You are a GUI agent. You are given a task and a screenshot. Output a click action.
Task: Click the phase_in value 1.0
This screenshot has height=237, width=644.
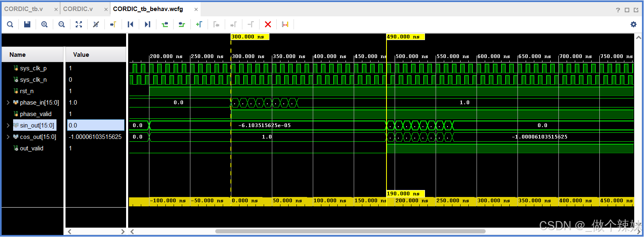[73, 103]
